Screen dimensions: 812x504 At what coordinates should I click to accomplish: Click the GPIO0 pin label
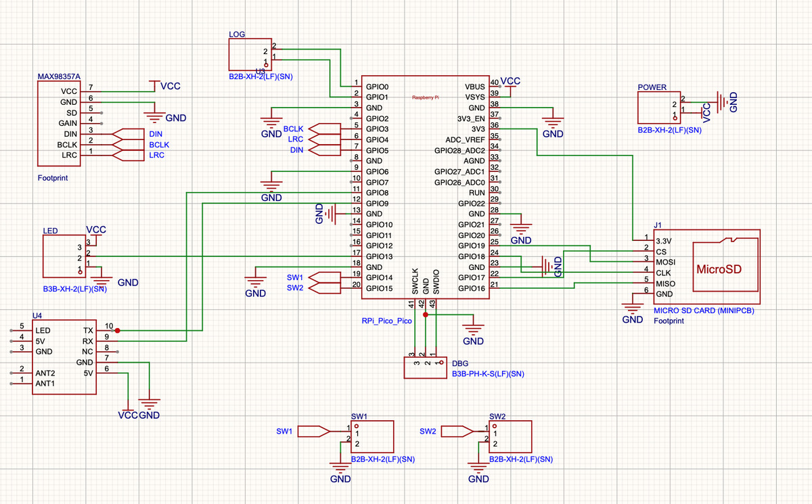point(377,87)
